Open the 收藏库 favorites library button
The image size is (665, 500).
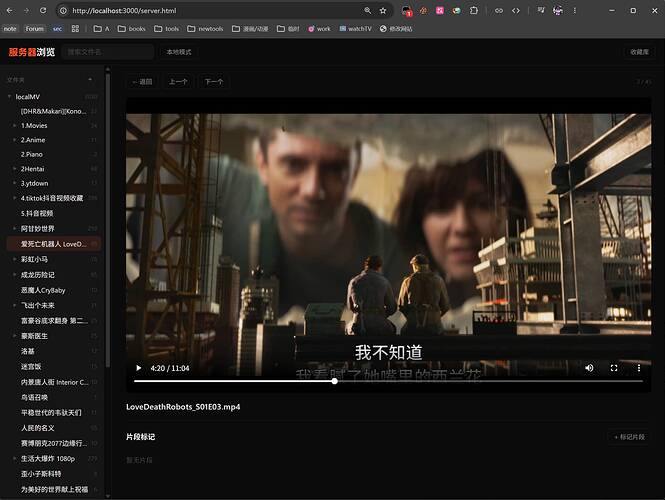point(639,52)
